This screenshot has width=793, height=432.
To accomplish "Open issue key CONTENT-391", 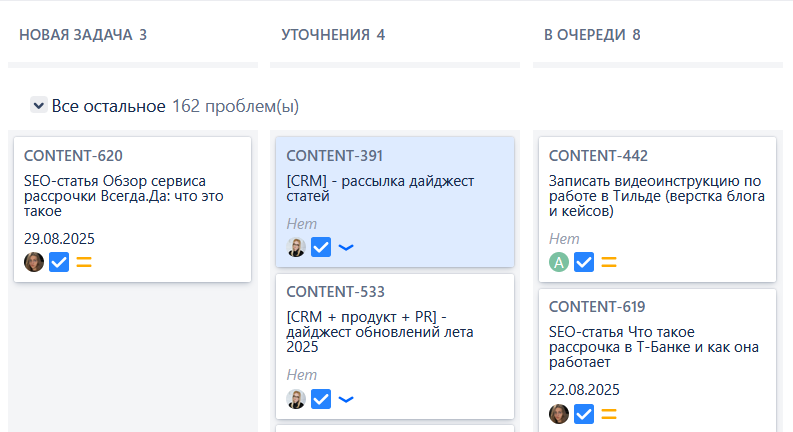I will click(334, 156).
